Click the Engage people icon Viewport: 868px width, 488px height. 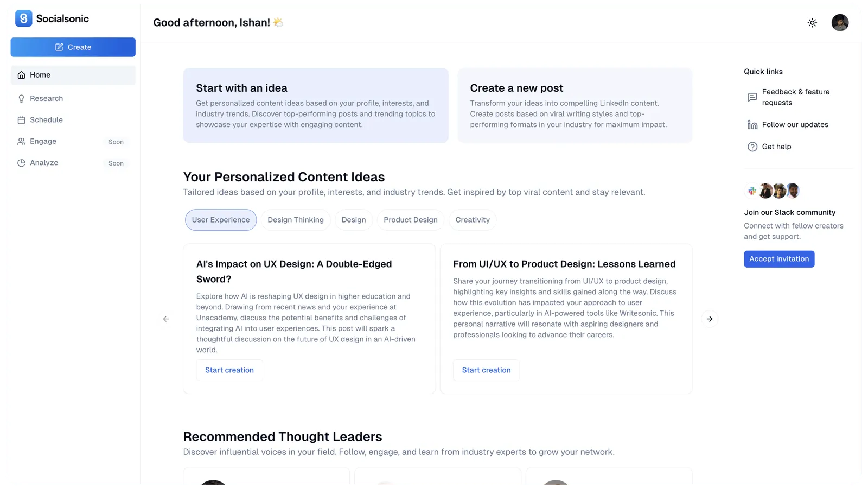point(21,142)
